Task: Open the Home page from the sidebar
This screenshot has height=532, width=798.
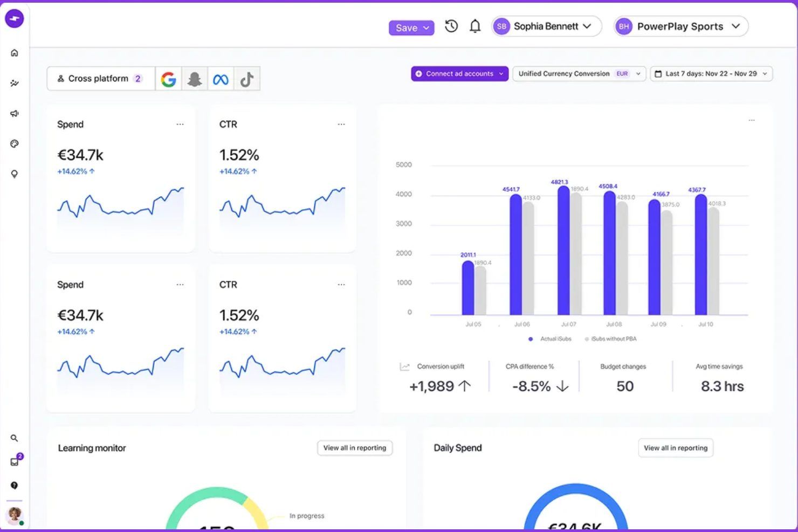Action: point(14,52)
